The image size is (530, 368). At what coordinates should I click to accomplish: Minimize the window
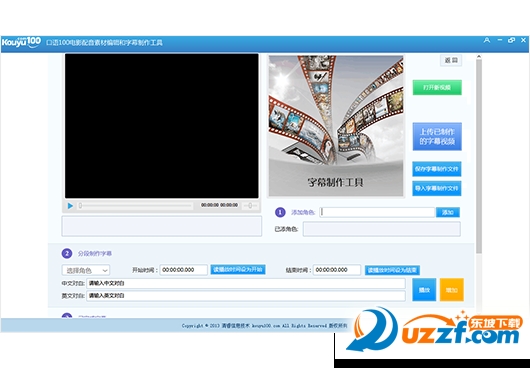500,40
